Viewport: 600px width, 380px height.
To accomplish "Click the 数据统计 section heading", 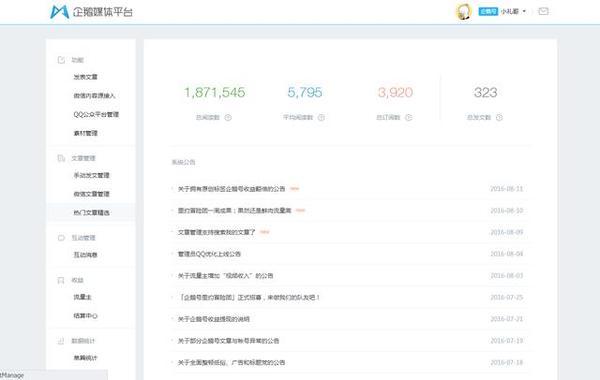I will [x=83, y=341].
